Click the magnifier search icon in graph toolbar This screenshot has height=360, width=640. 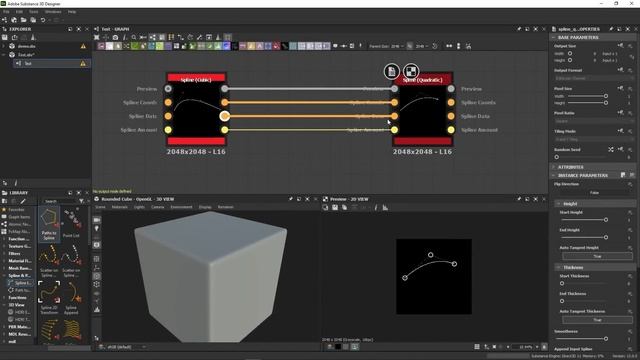[134, 37]
